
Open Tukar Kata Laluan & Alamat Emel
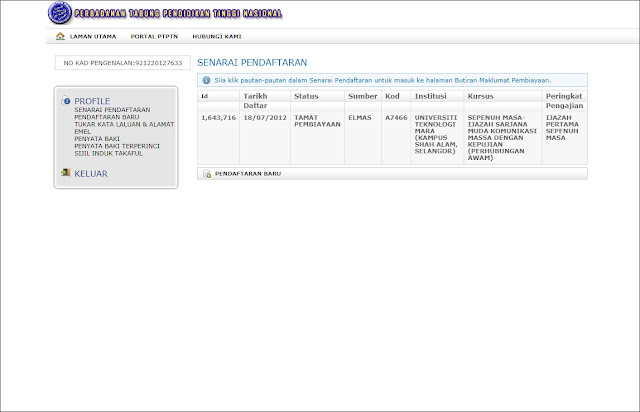coord(124,128)
